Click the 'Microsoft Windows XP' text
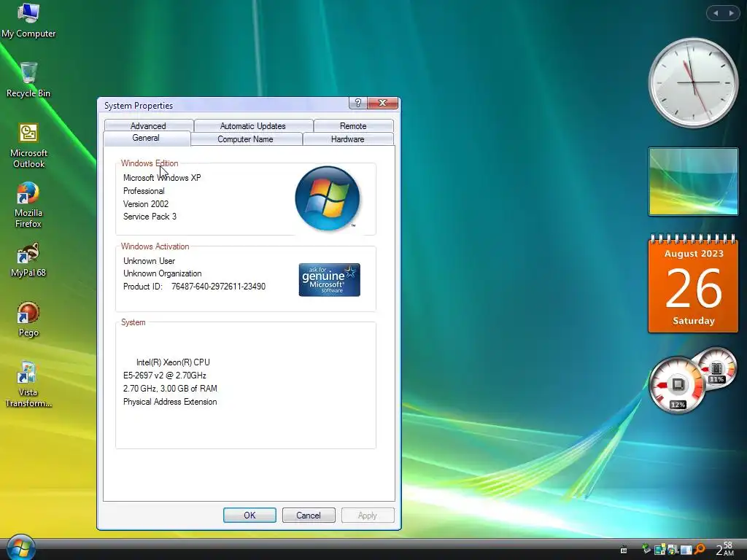The height and width of the screenshot is (560, 747). coord(162,178)
